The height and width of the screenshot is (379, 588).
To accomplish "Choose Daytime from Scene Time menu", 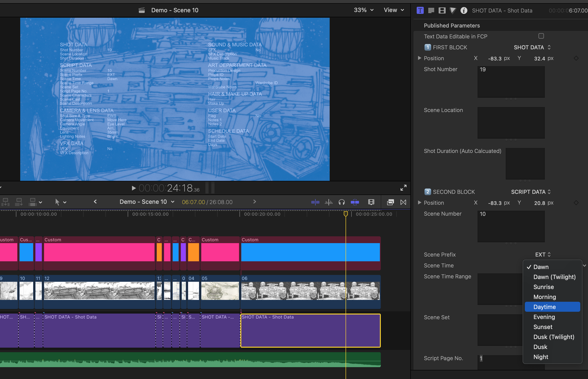I will pyautogui.click(x=553, y=307).
